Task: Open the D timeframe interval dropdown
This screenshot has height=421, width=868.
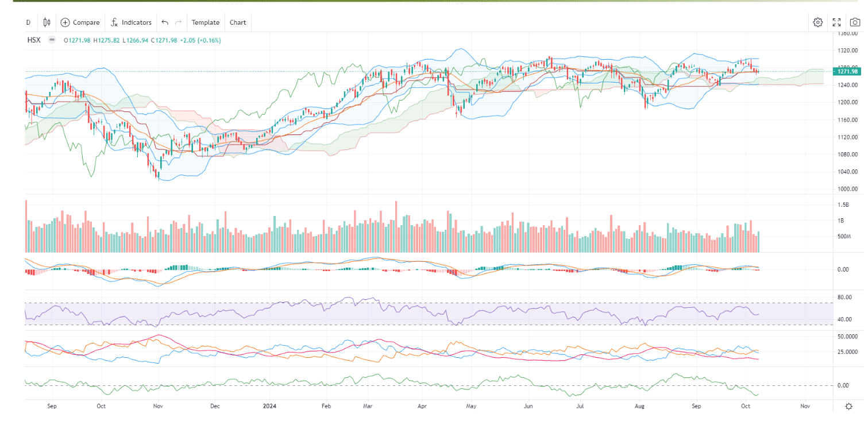Action: 28,22
